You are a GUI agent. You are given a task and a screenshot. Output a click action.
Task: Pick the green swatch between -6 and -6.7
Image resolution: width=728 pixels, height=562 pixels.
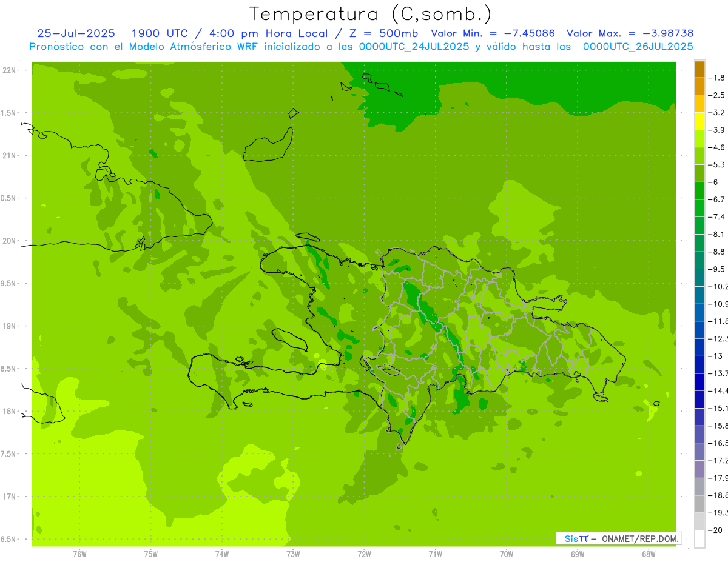pyautogui.click(x=700, y=191)
